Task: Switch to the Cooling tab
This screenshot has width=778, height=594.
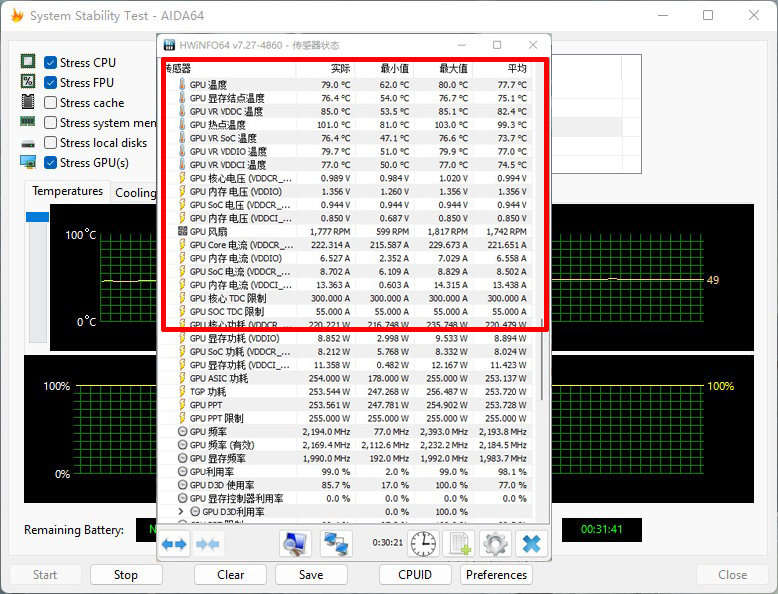Action: [135, 193]
